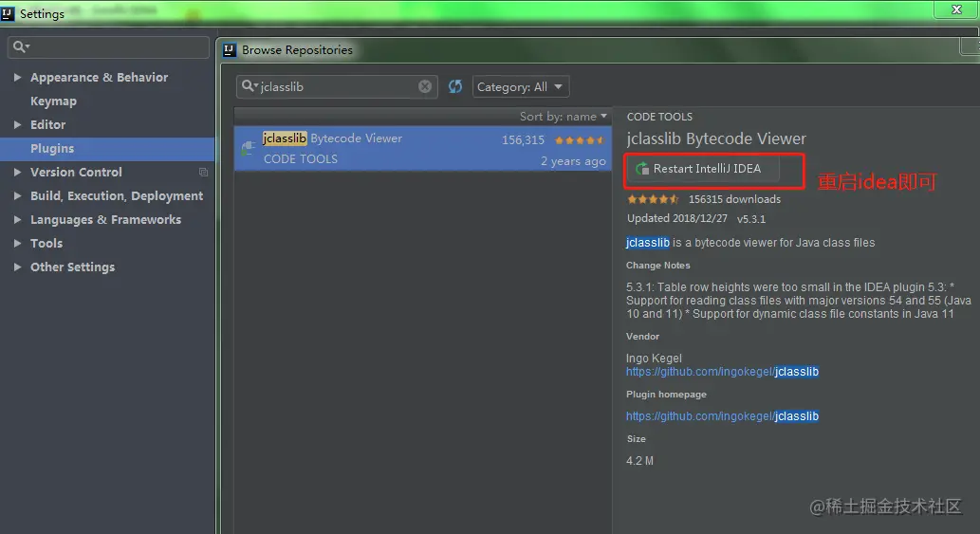Click the '2 years ago' text
The width and height of the screenshot is (980, 534).
click(x=573, y=161)
